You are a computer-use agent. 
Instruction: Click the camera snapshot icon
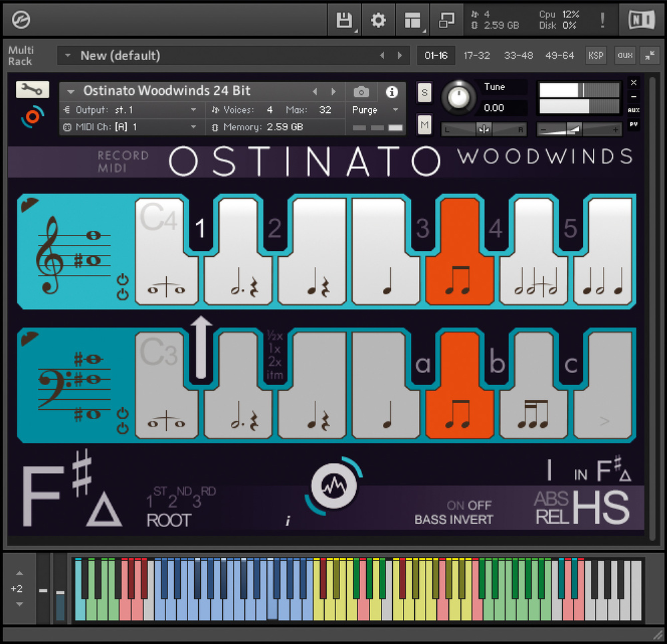pos(361,91)
